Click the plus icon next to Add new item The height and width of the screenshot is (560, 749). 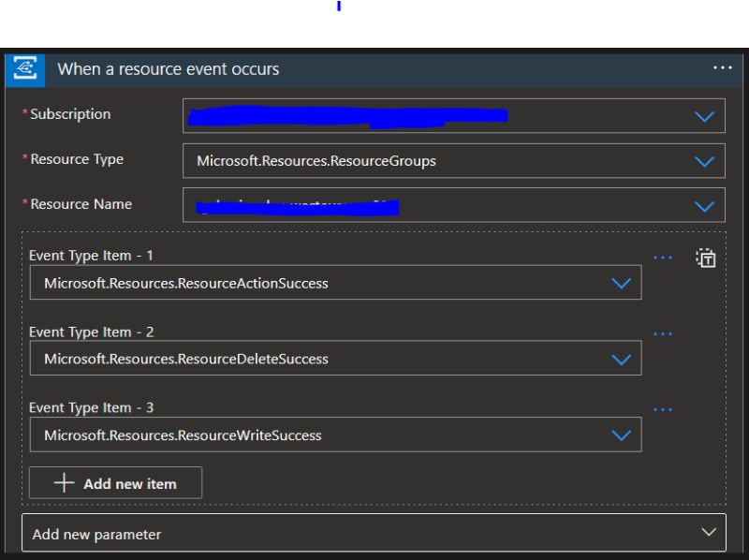pos(63,482)
